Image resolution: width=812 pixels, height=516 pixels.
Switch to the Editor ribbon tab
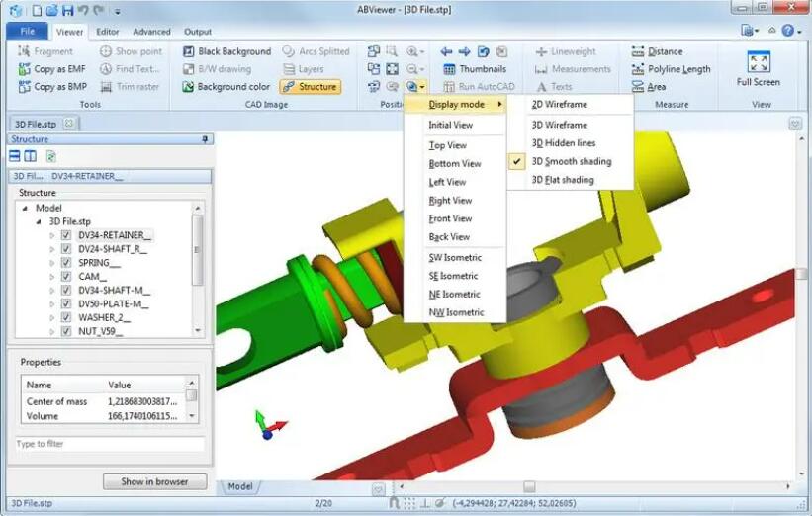coord(108,32)
